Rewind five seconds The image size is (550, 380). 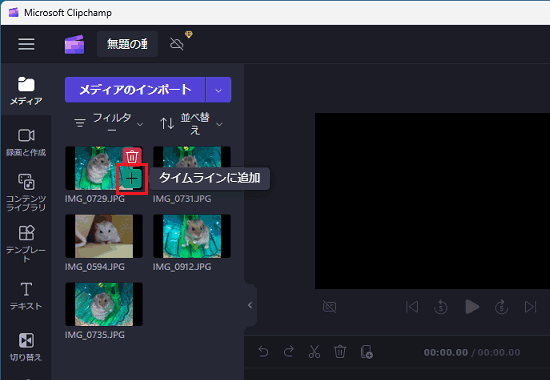pyautogui.click(x=441, y=307)
